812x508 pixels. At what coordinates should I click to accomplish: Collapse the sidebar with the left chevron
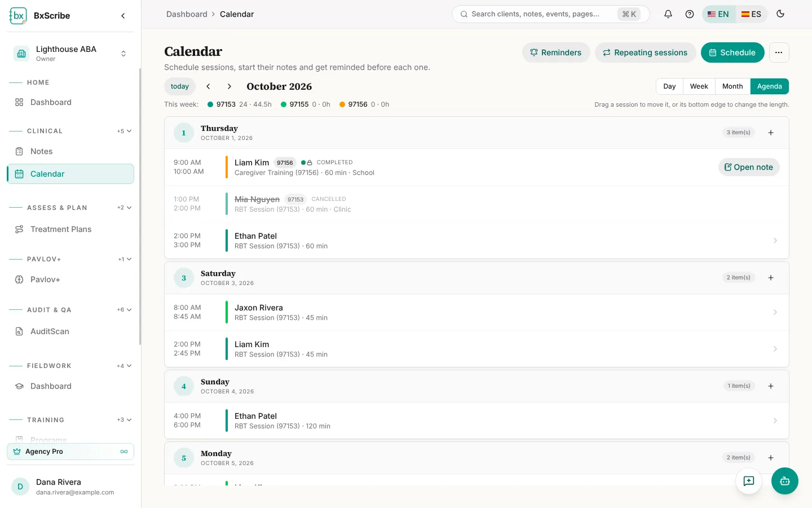123,16
